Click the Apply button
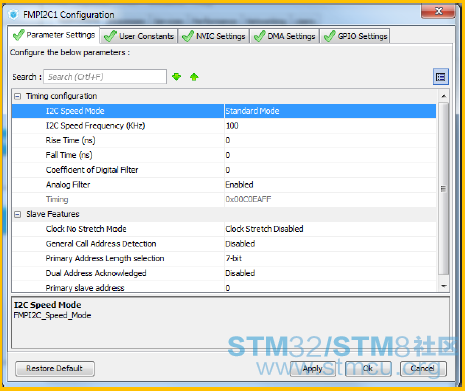This screenshot has height=392, width=465. (313, 369)
